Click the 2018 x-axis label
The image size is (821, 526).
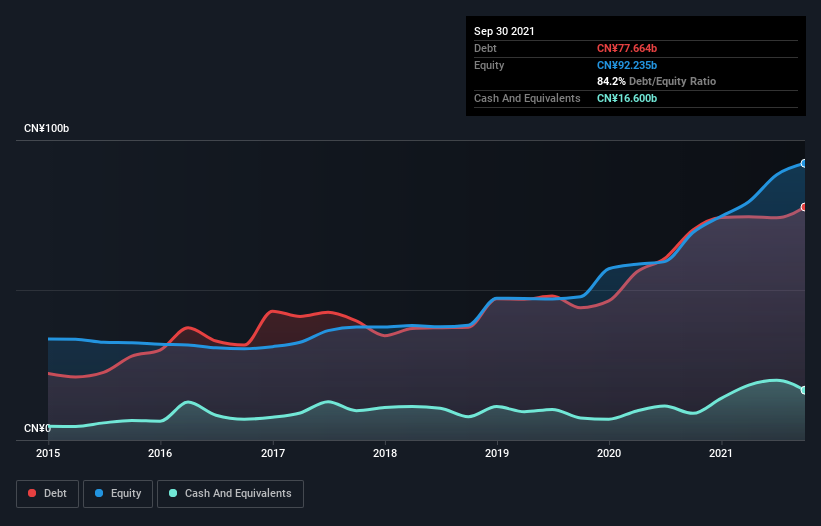(x=385, y=453)
